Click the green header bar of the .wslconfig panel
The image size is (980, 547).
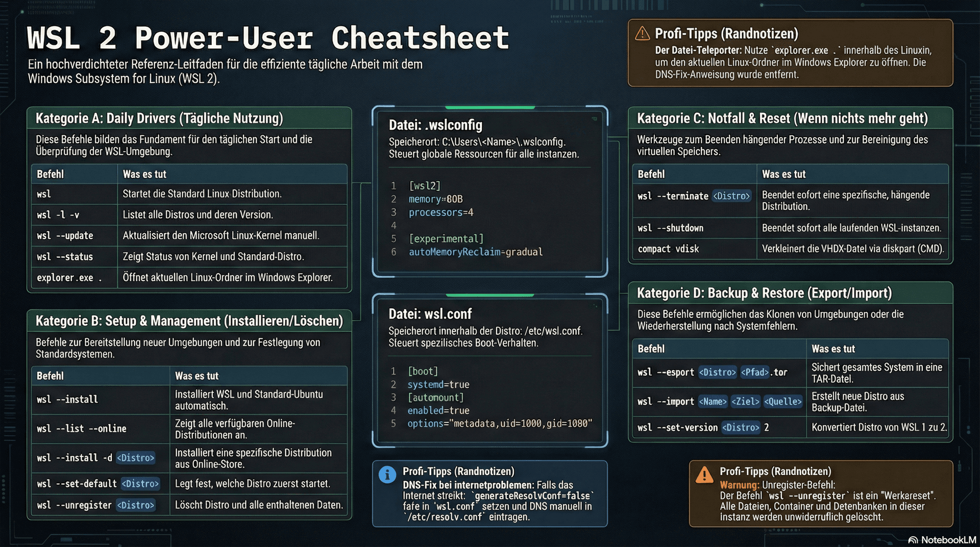pyautogui.click(x=489, y=107)
